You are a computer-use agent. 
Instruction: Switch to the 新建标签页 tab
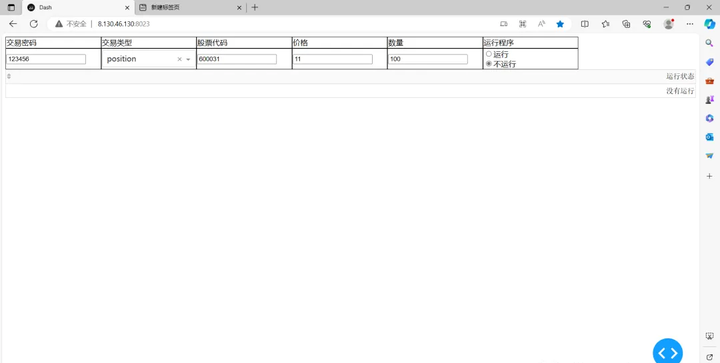[191, 7]
